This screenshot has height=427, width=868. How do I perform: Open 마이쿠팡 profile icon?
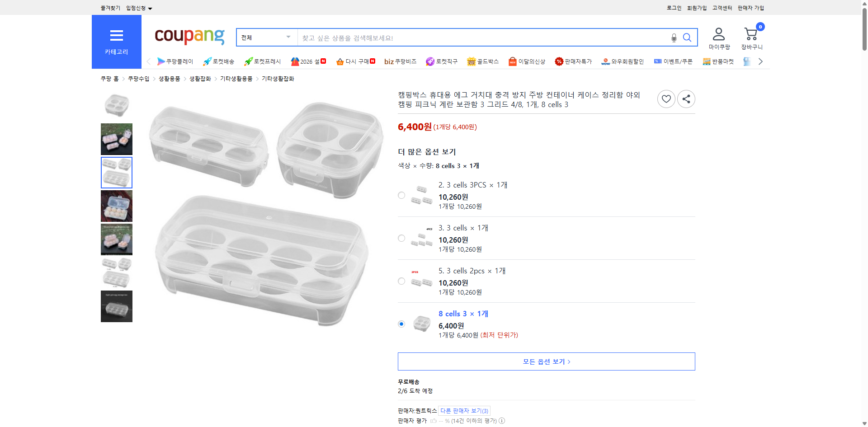[718, 33]
